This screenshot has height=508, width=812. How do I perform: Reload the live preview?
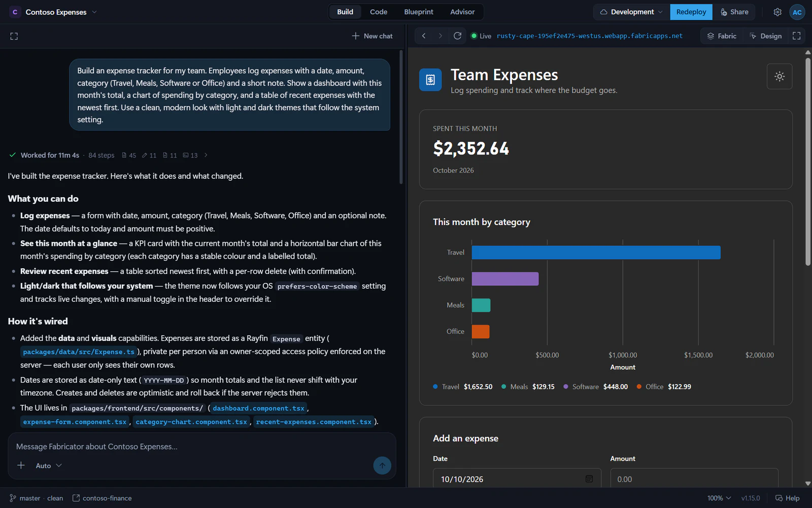[457, 36]
